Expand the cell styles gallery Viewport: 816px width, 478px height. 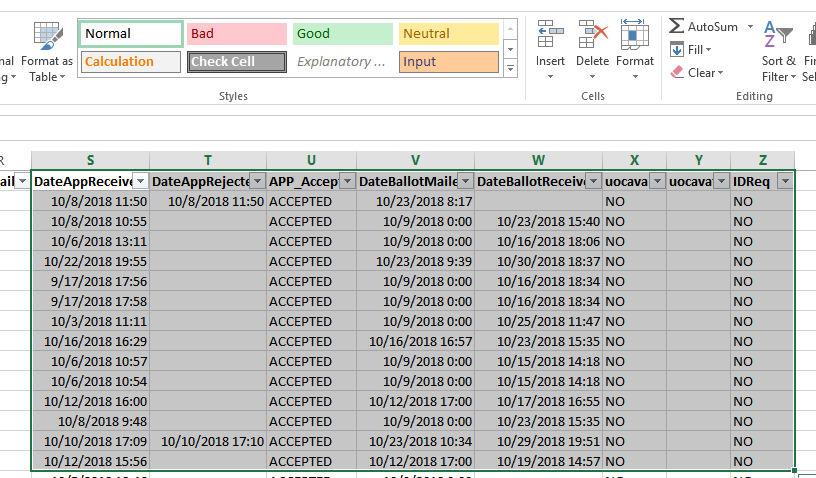click(510, 69)
